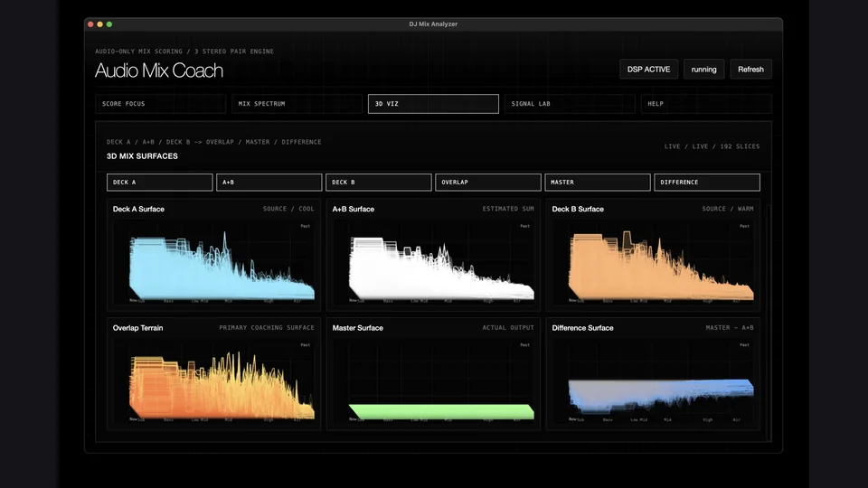This screenshot has width=868, height=488.
Task: Click the running status button
Action: [x=703, y=70]
